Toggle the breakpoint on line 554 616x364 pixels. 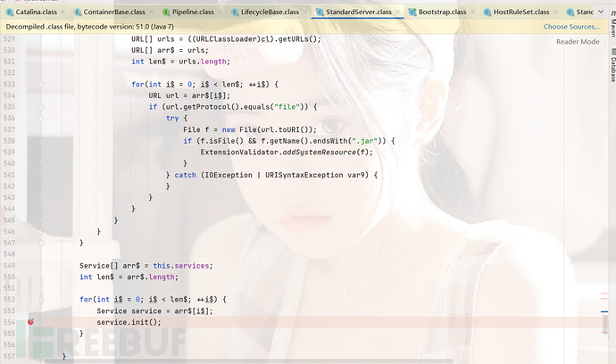point(30,321)
